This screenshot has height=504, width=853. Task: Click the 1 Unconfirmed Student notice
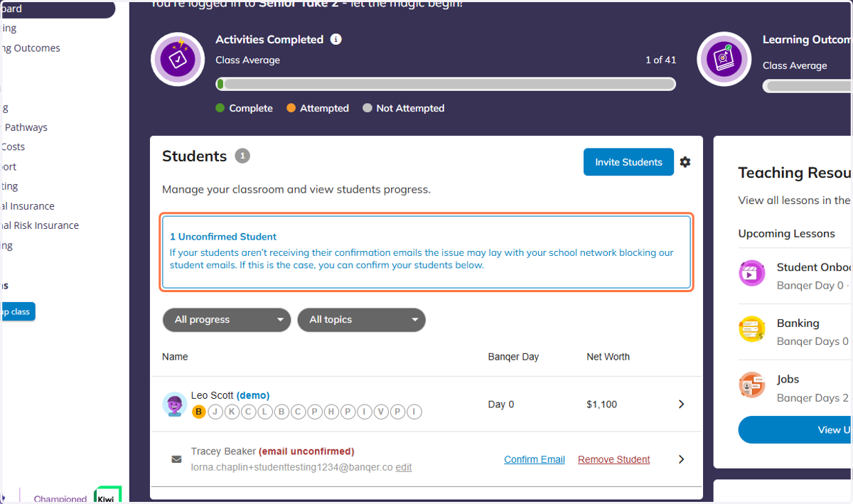click(x=426, y=252)
